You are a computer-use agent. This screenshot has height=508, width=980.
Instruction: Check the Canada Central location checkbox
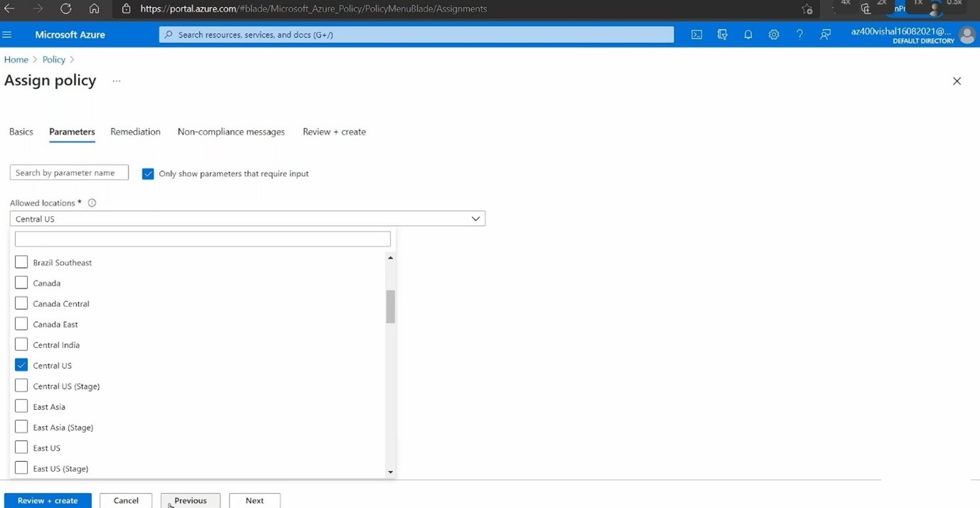[x=21, y=303]
